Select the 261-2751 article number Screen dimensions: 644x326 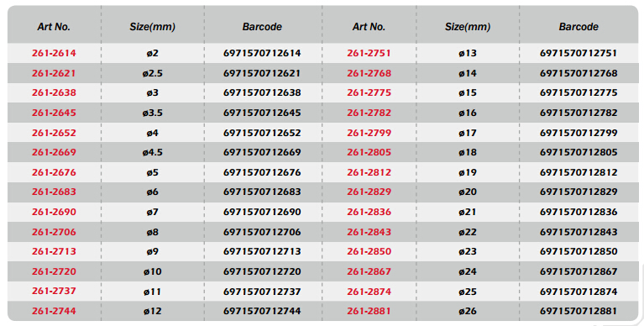[x=369, y=53]
